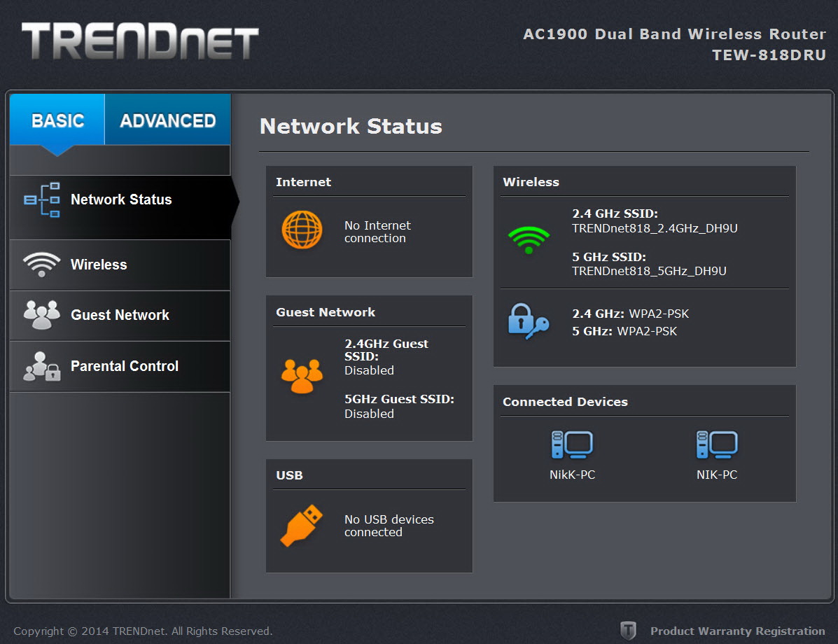Click the TEW-818DRU model name
Image resolution: width=838 pixels, height=644 pixels.
[x=769, y=55]
